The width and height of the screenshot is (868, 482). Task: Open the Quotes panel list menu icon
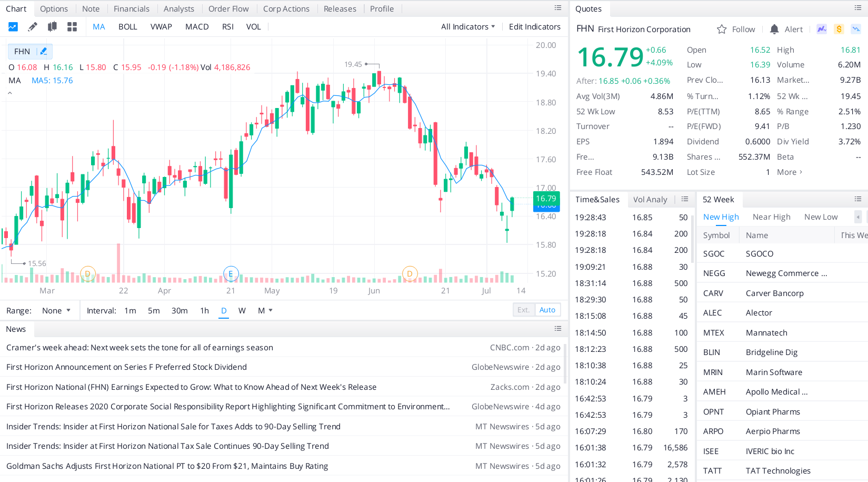tap(858, 8)
